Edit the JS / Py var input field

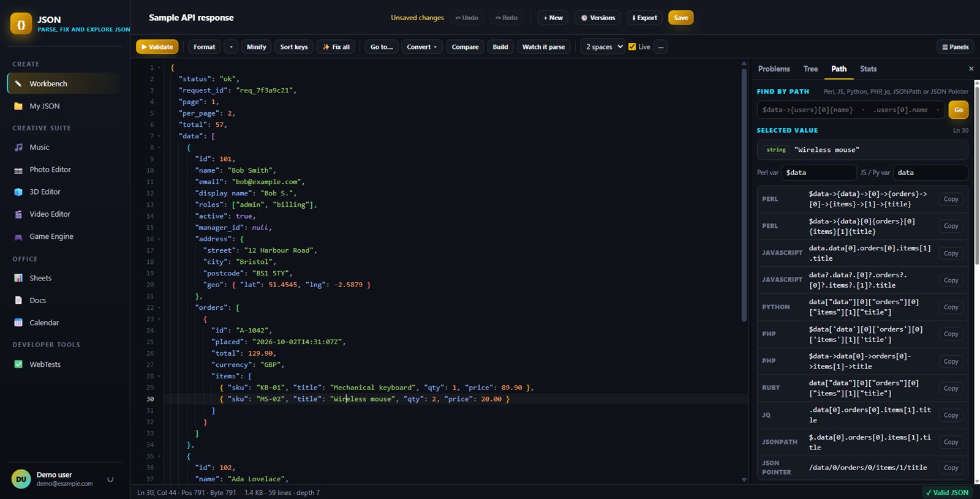930,173
